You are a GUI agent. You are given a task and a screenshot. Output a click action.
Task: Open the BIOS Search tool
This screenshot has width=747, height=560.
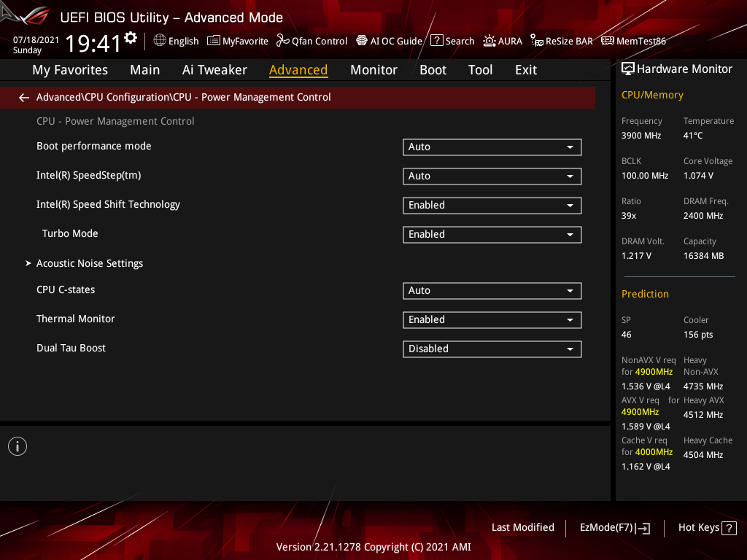[x=452, y=41]
